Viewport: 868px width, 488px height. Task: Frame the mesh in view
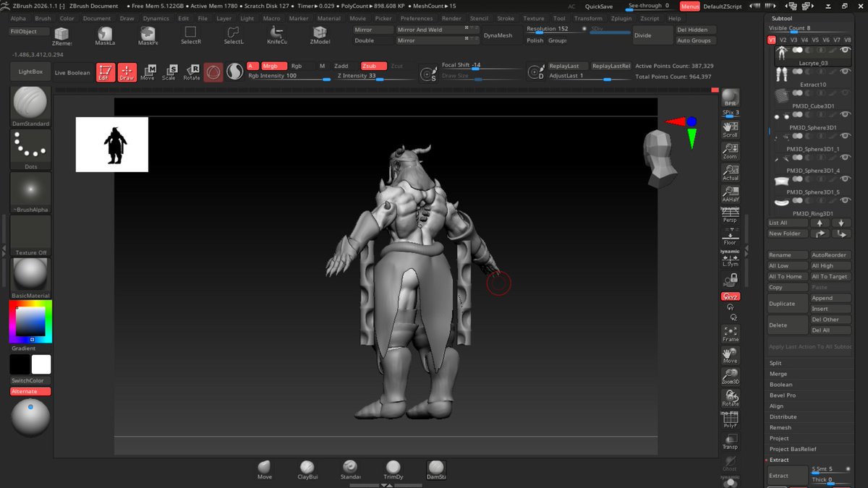(731, 333)
